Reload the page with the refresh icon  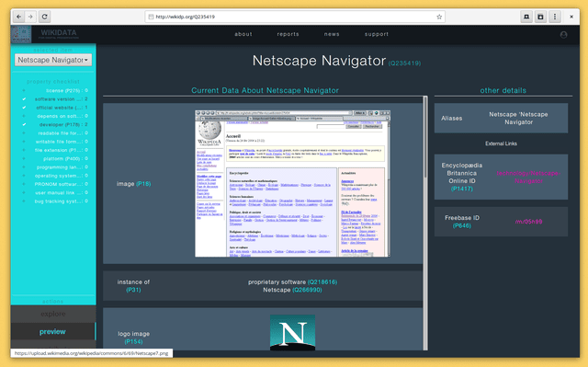click(x=45, y=17)
